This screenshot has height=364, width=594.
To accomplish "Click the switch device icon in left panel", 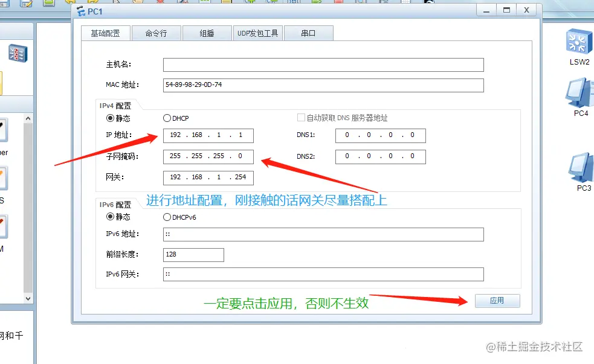I will click(18, 53).
